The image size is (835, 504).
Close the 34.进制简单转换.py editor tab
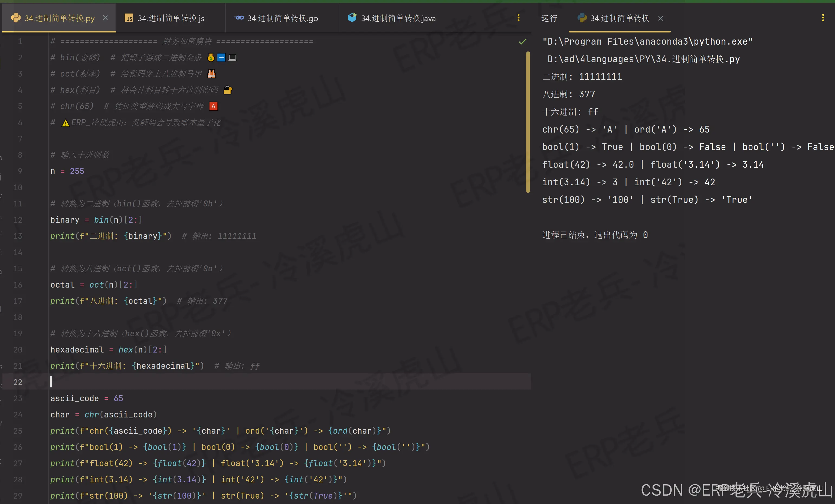(105, 18)
